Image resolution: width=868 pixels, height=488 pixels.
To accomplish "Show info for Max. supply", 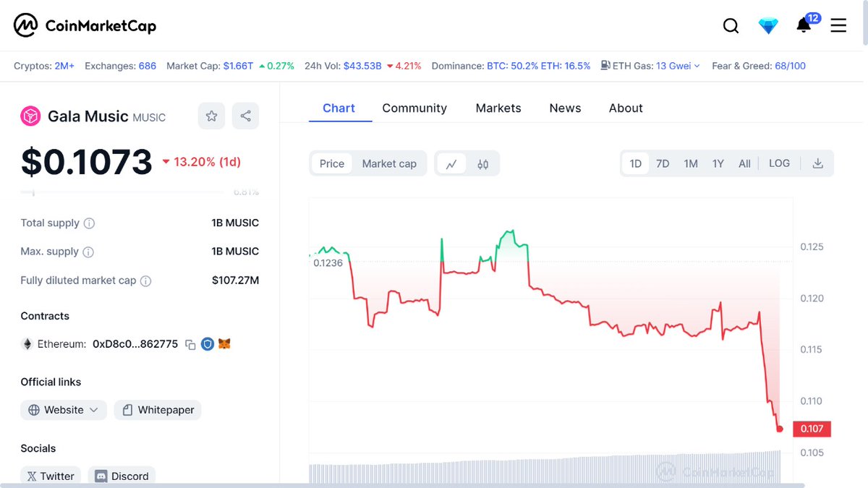I will coord(88,252).
